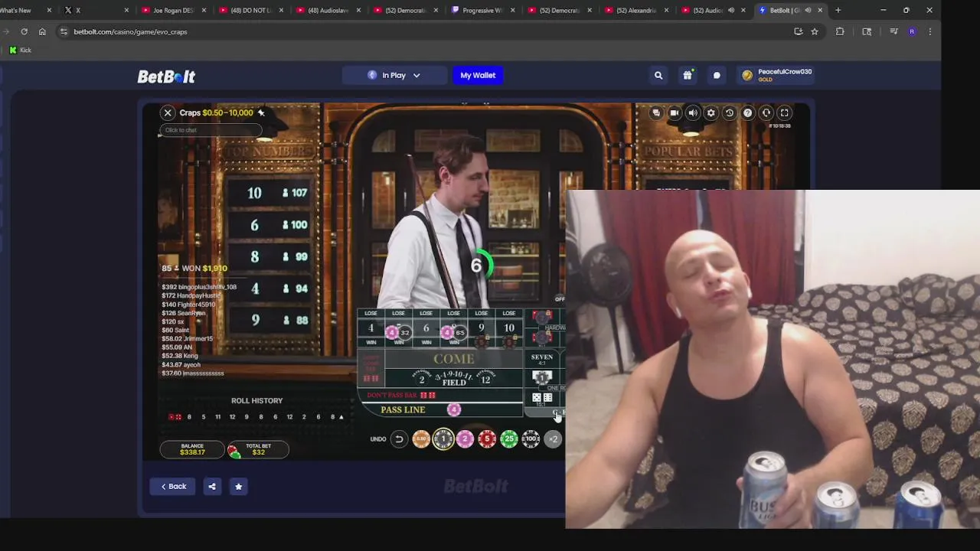The image size is (980, 551).
Task: Open the Kick bookmark
Action: click(x=20, y=50)
